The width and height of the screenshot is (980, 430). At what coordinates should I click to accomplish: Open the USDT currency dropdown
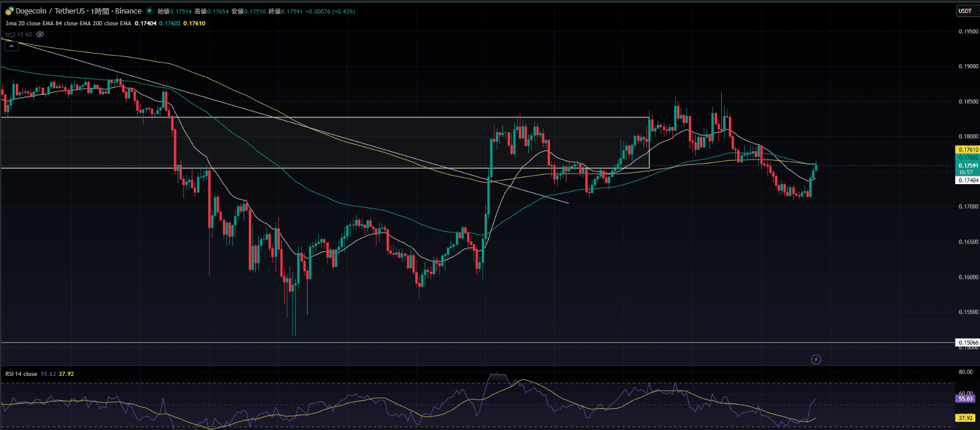pyautogui.click(x=965, y=11)
